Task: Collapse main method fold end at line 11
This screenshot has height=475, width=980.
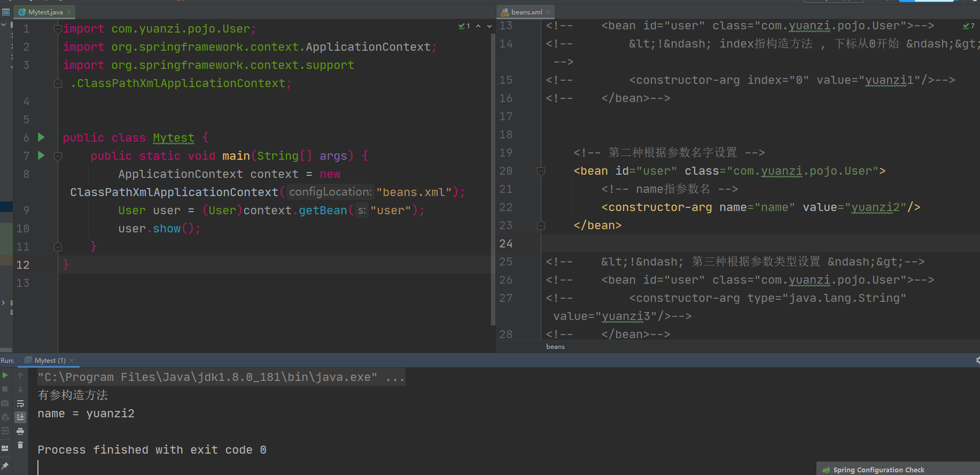Action: [58, 246]
